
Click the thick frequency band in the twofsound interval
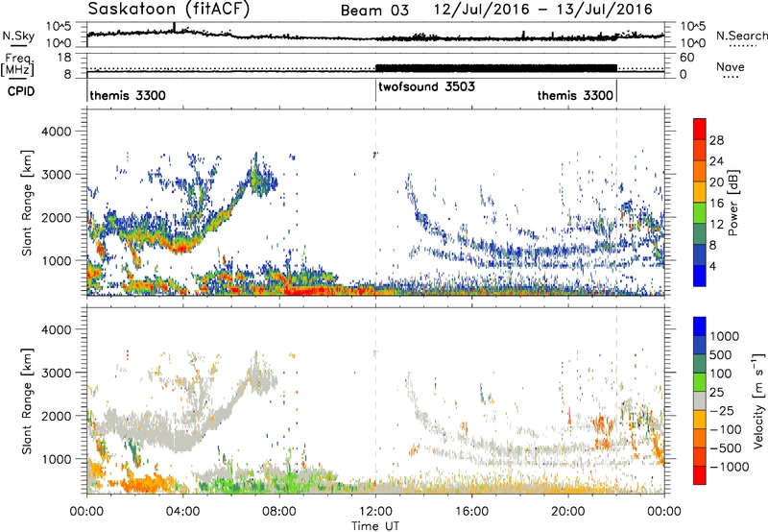point(496,68)
